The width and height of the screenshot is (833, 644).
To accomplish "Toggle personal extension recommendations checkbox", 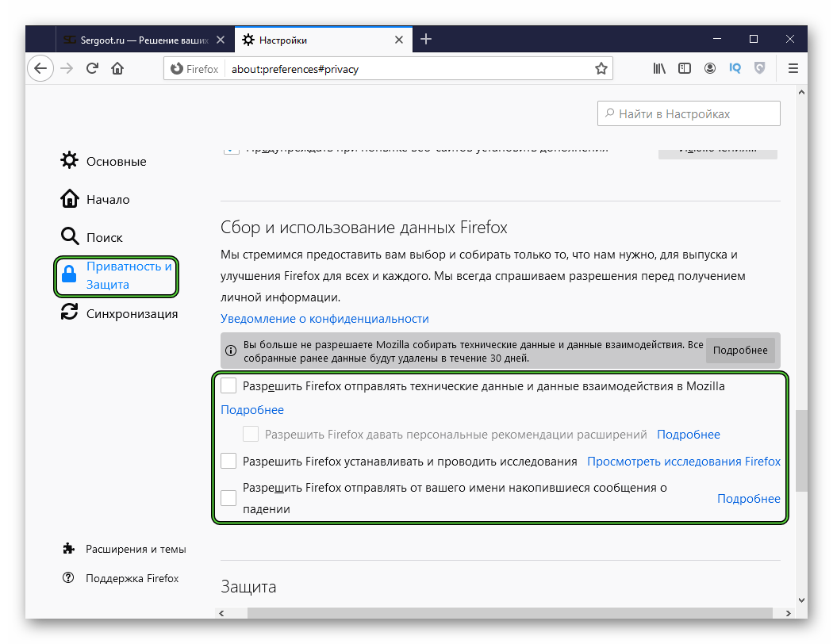I will (x=251, y=435).
